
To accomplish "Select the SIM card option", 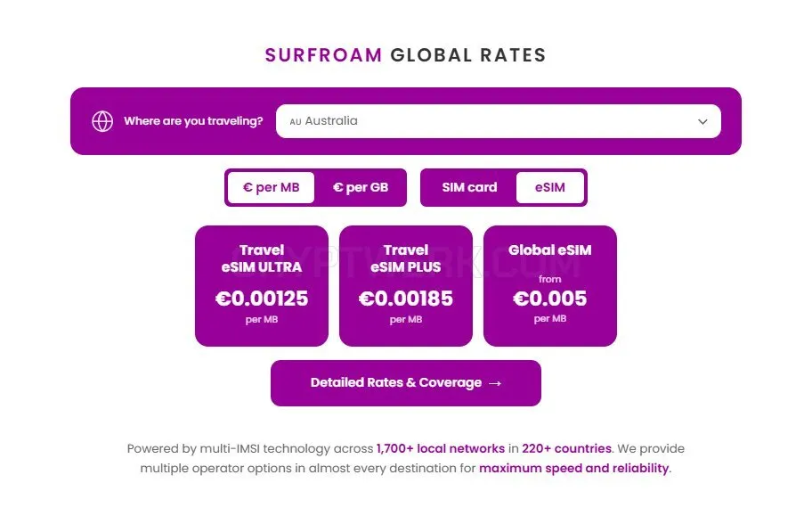I will 469,188.
